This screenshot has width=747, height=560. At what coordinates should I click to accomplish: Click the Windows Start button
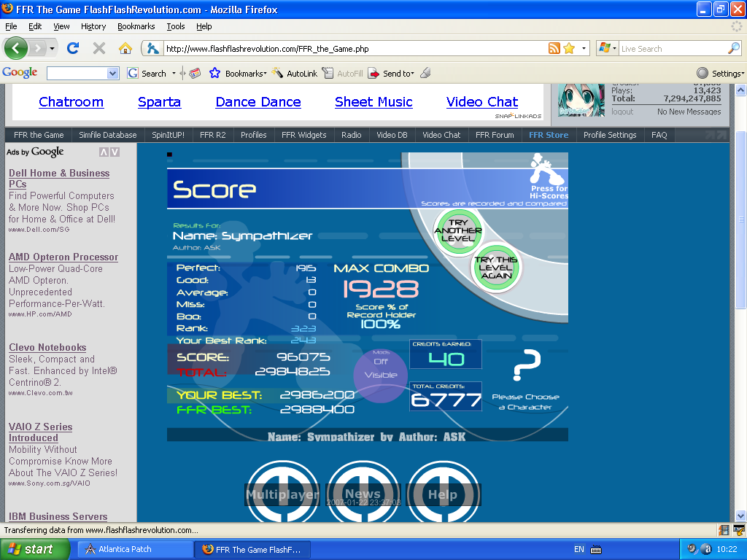(x=30, y=549)
